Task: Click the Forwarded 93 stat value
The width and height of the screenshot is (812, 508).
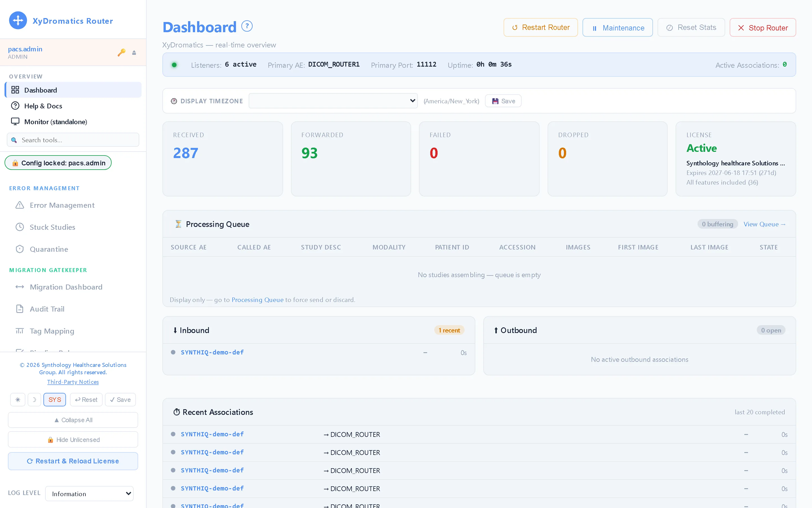Action: point(309,153)
